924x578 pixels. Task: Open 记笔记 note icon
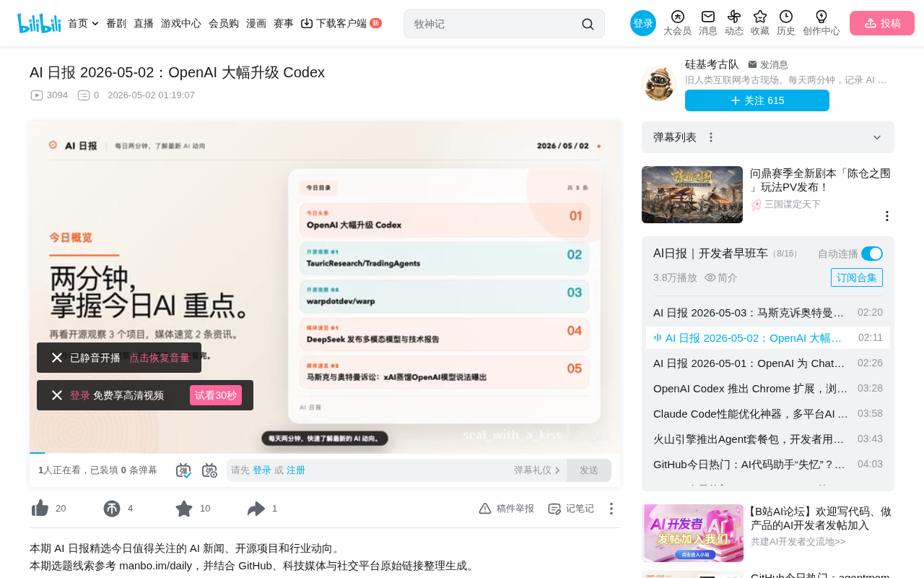(x=554, y=509)
